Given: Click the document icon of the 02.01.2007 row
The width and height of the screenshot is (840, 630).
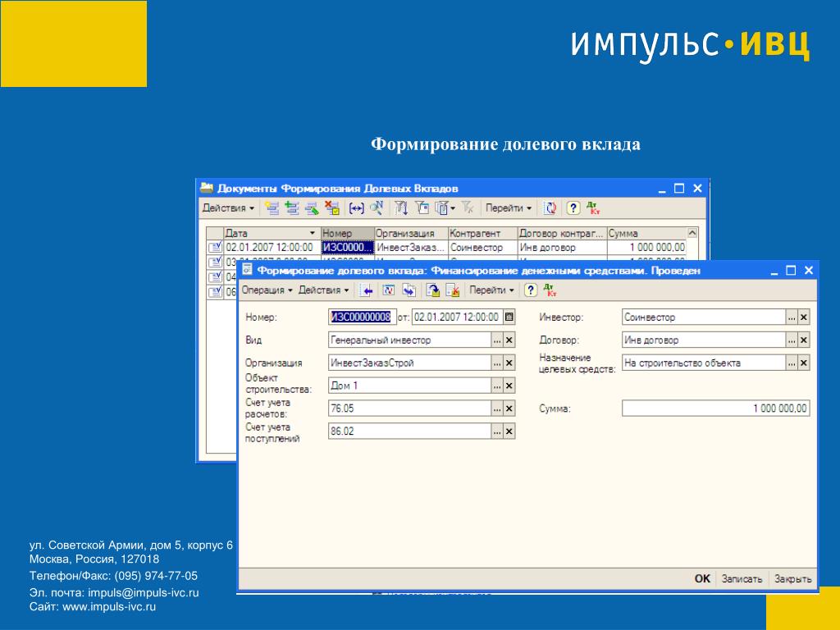Looking at the screenshot, I should [x=215, y=248].
